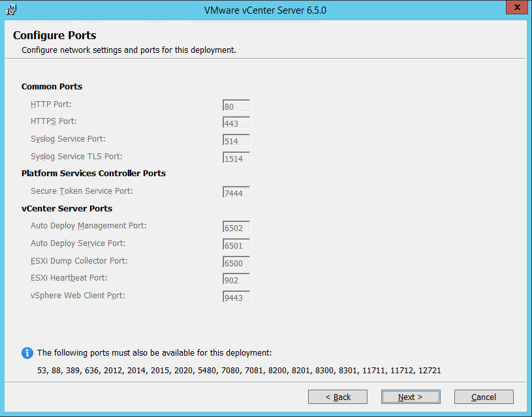Focus the Secure Token Service Port field
Image resolution: width=532 pixels, height=417 pixels.
(x=236, y=193)
